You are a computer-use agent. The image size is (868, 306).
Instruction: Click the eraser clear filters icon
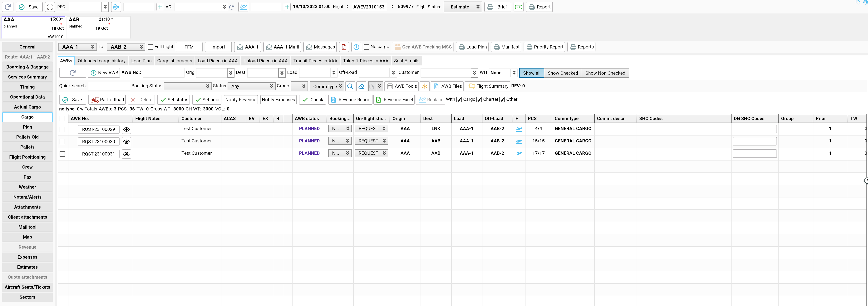tap(361, 86)
